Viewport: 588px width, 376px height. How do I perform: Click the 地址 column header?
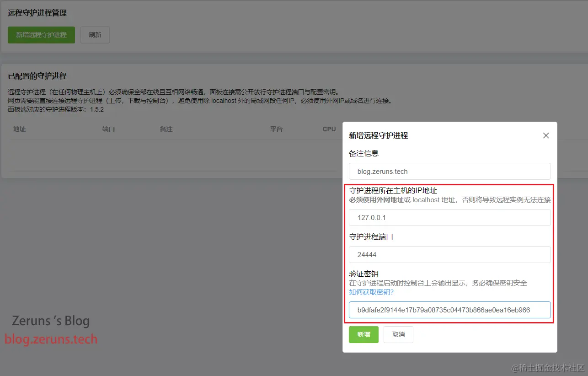click(19, 129)
